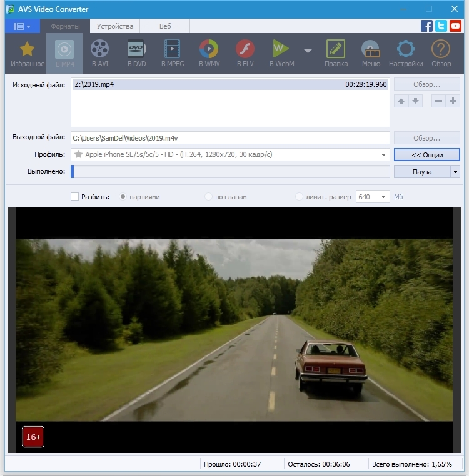Click the output file path field
The width and height of the screenshot is (469, 476).
tap(229, 138)
